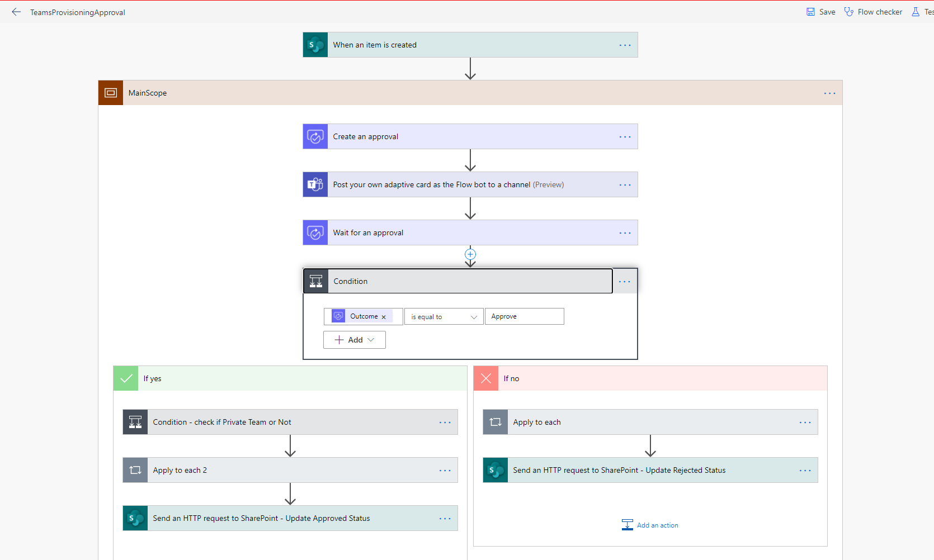Click the SharePoint icon on the trigger card
Screen dimensions: 934x560
pos(315,45)
